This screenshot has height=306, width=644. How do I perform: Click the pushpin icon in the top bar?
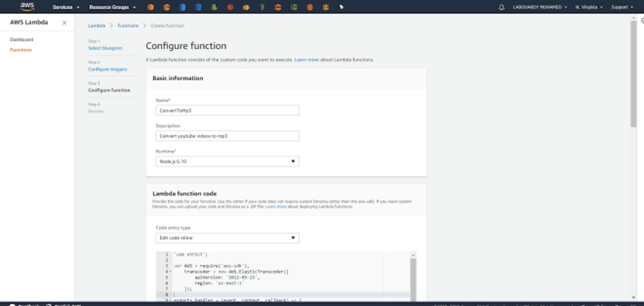(341, 7)
